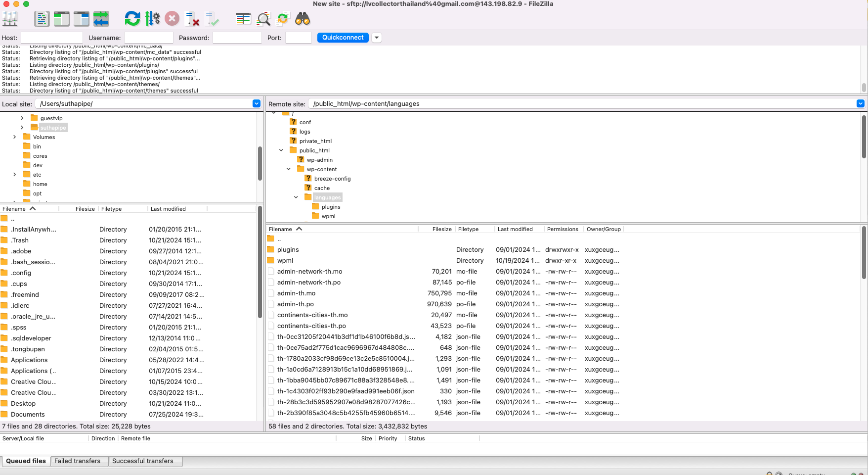868x475 pixels.
Task: Select the cache folder in remote tree
Action: 322,188
